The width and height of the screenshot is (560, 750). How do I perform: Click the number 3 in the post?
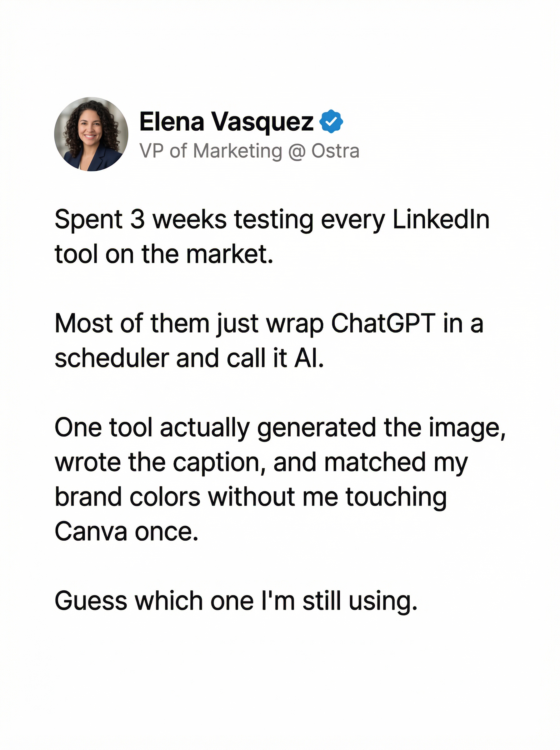pyautogui.click(x=137, y=219)
